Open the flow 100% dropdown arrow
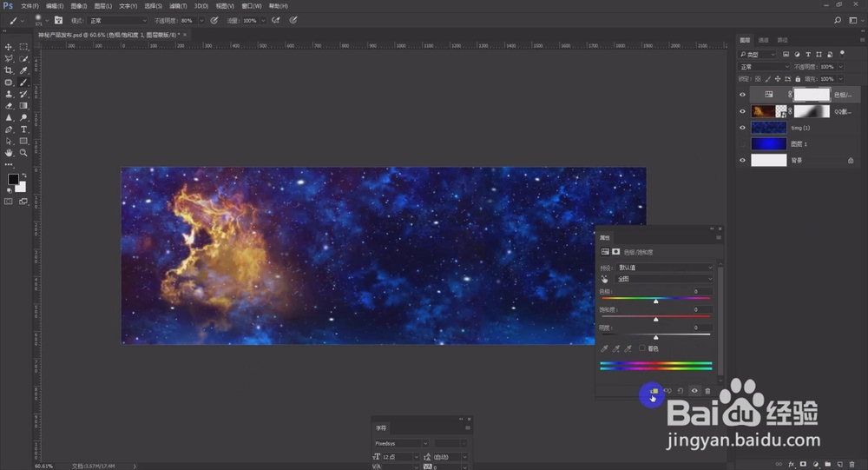The height and width of the screenshot is (470, 868). point(263,21)
